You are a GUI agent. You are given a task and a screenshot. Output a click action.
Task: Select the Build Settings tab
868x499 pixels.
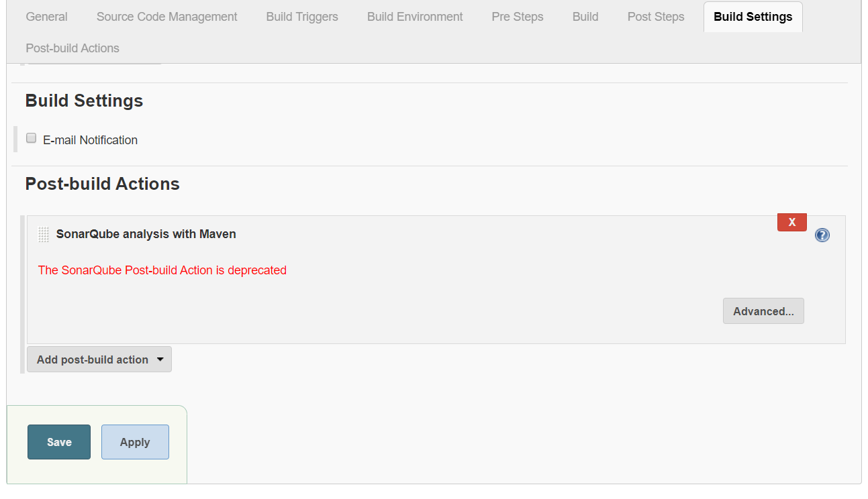[x=753, y=17]
